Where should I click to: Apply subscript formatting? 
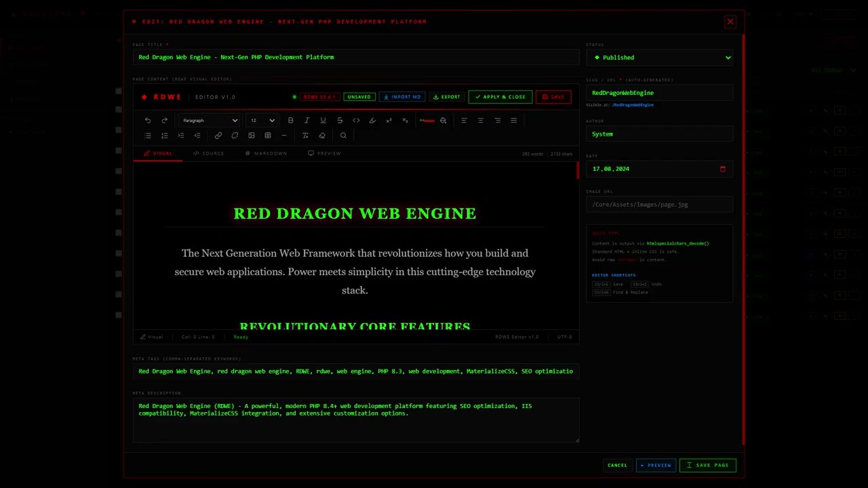405,121
